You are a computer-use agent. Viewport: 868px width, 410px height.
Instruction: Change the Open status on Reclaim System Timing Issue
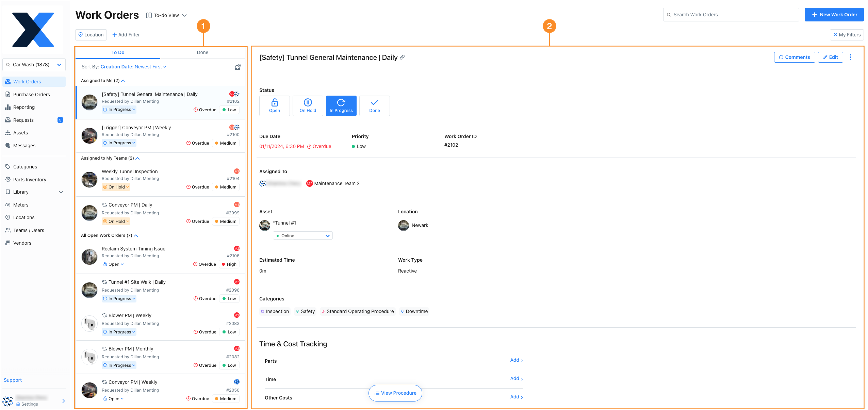[113, 264]
